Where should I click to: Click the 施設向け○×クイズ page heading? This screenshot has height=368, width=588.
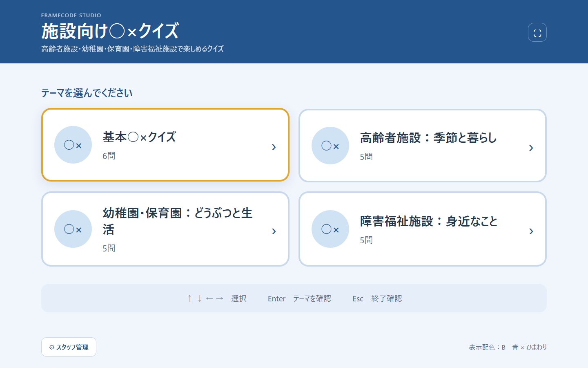pos(110,31)
